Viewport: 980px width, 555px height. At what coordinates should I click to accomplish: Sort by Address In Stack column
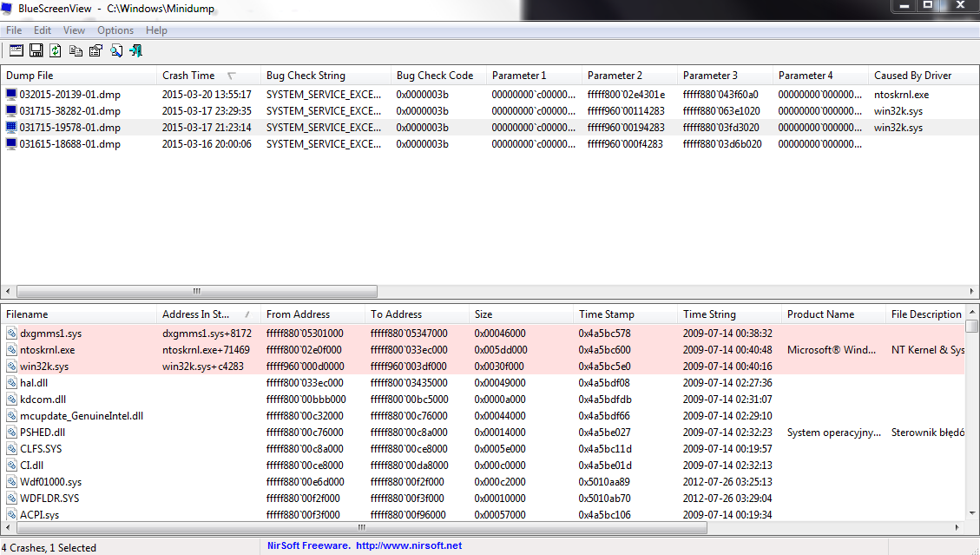(208, 314)
